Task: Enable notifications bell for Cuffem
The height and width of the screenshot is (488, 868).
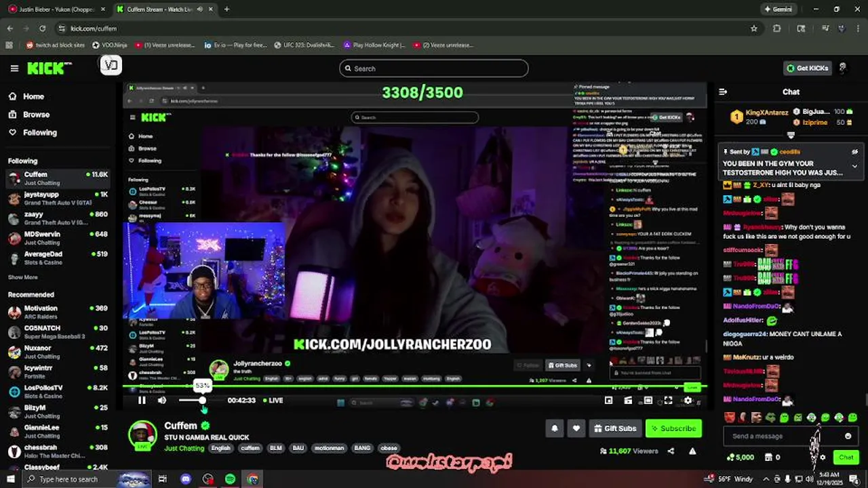Action: 555,428
